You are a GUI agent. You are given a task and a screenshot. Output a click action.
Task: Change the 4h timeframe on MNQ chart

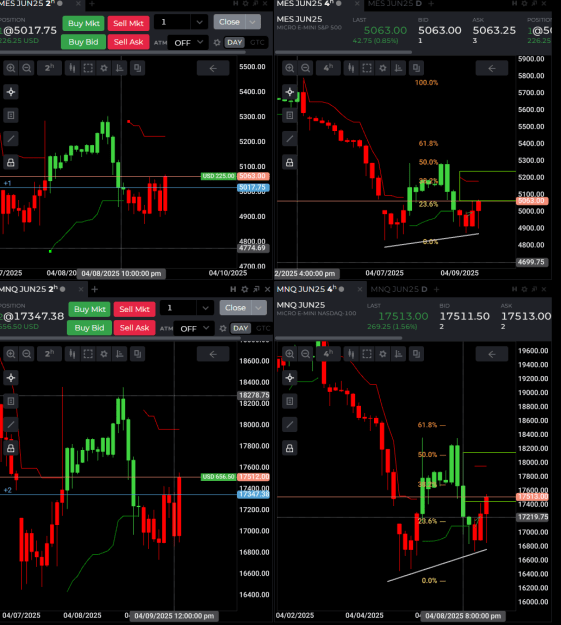pos(328,354)
